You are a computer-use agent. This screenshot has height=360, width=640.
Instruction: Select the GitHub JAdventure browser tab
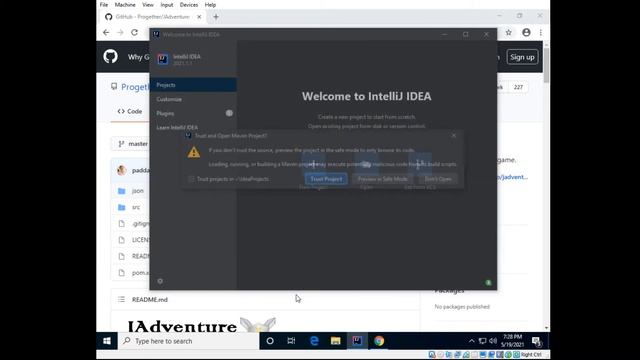(x=153, y=17)
